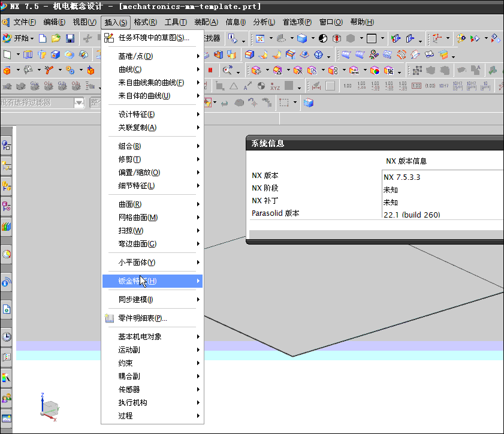
Task: Select 运动副 menu entry
Action: (152, 349)
